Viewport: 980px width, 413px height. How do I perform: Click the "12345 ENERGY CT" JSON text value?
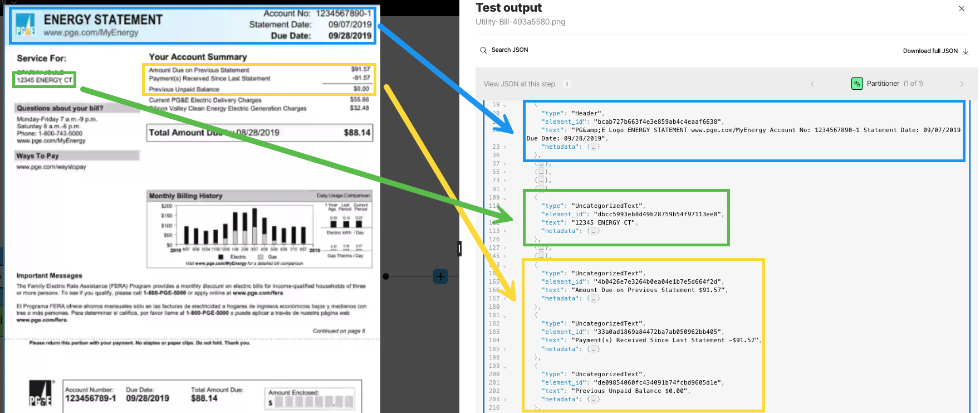pyautogui.click(x=603, y=223)
